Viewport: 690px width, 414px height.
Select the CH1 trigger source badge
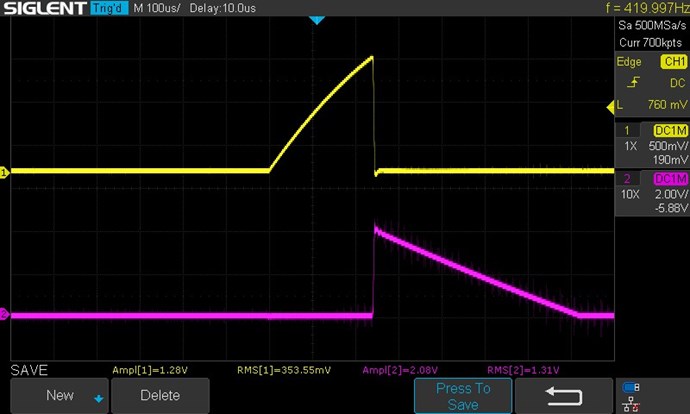pos(674,62)
